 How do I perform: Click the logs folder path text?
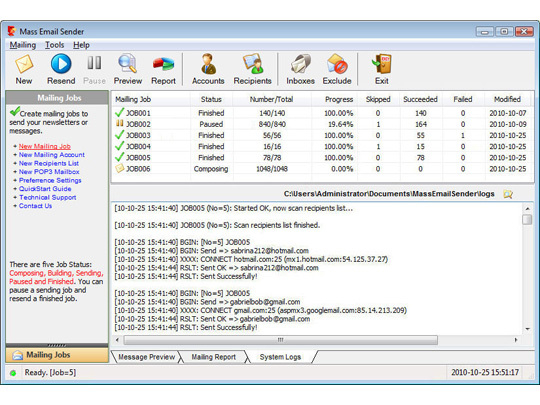pos(389,194)
